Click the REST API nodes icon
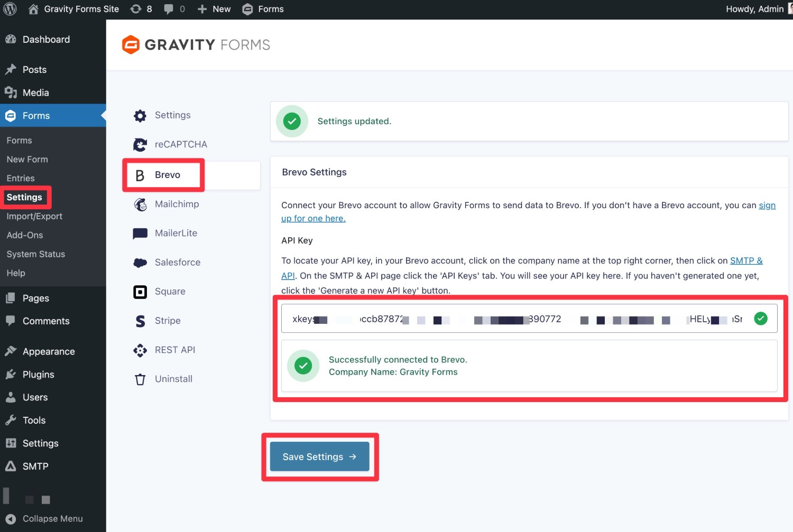Image resolution: width=793 pixels, height=532 pixels. point(140,350)
